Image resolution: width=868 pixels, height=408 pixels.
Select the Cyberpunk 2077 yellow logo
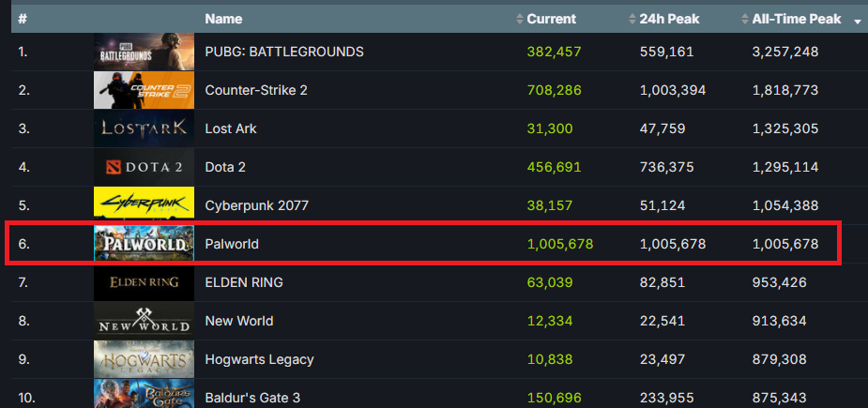click(x=144, y=205)
